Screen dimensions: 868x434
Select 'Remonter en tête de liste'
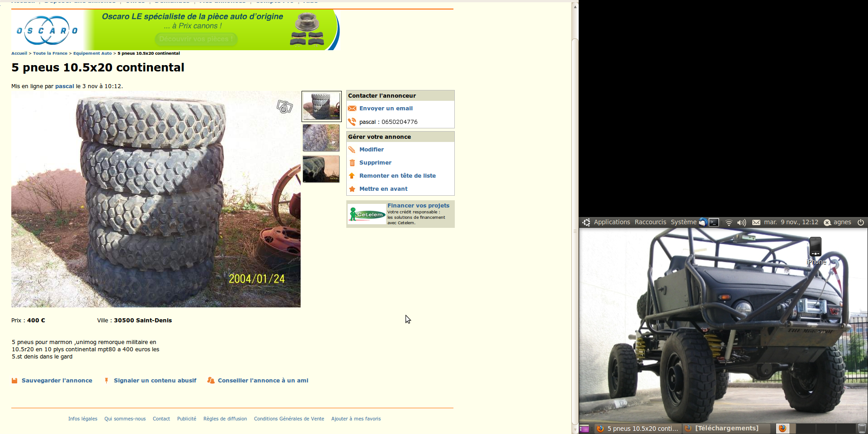(397, 176)
